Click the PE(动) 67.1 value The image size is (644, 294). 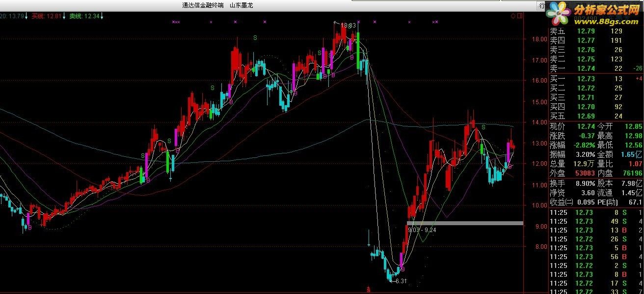pos(636,202)
